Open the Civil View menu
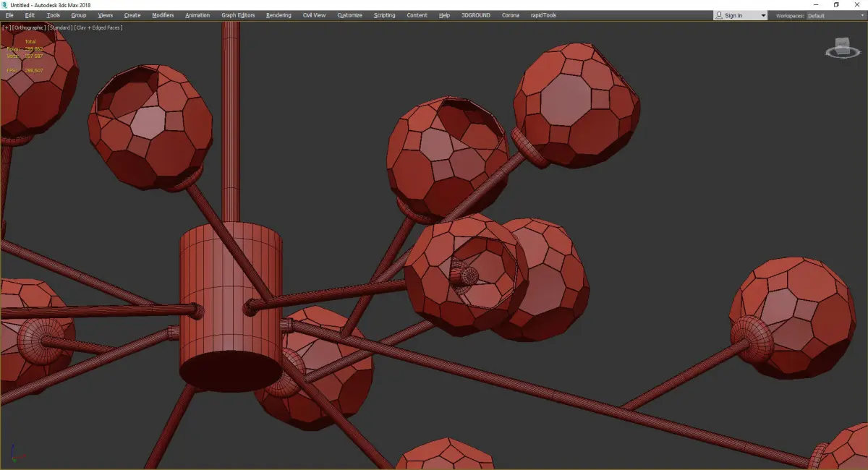 pyautogui.click(x=315, y=15)
